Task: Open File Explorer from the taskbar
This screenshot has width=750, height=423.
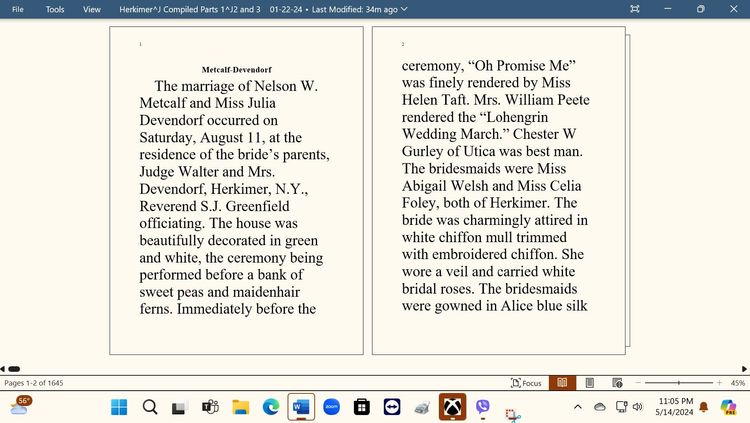Action: [x=241, y=407]
